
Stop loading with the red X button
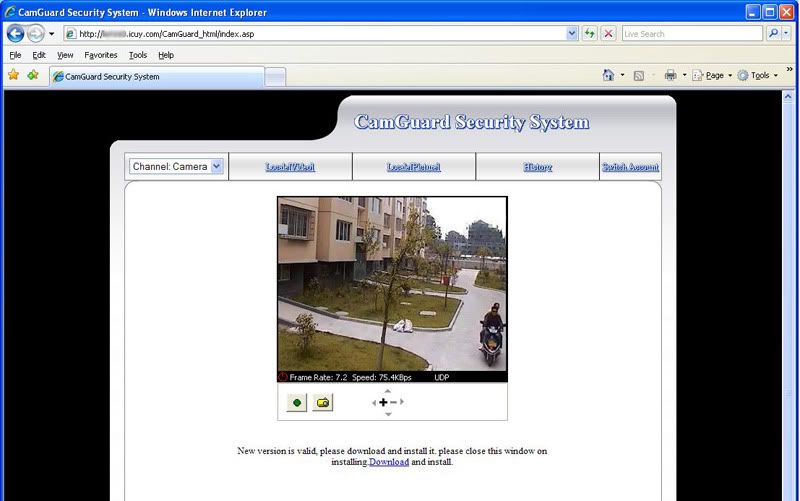click(608, 34)
